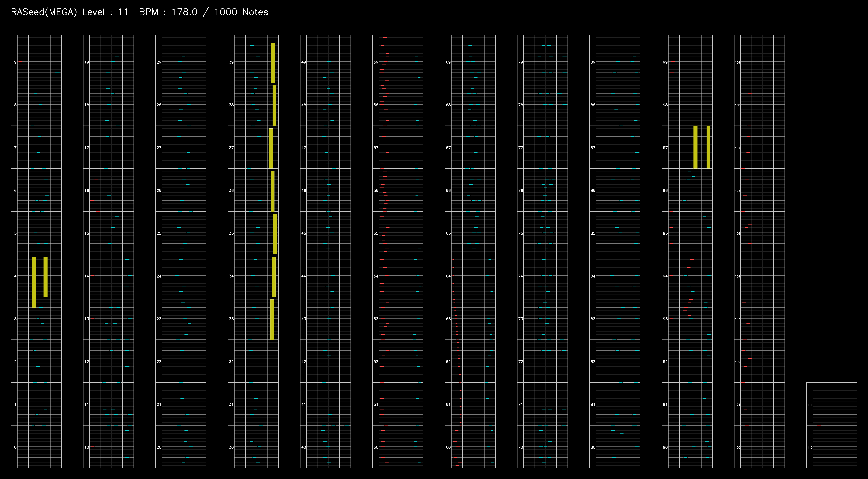The image size is (868, 479).
Task: Click measure number 73 label
Action: click(x=521, y=319)
